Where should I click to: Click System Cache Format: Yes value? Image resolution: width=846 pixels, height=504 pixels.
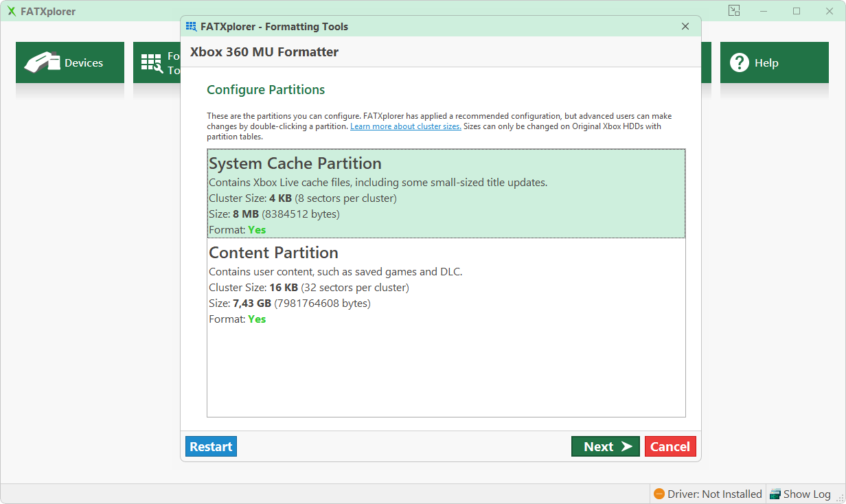tap(257, 230)
